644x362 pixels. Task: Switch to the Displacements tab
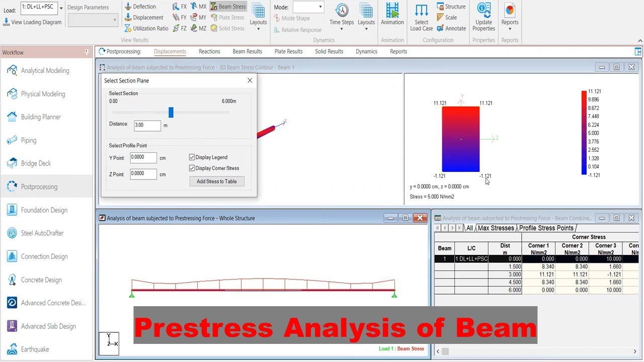tap(170, 51)
